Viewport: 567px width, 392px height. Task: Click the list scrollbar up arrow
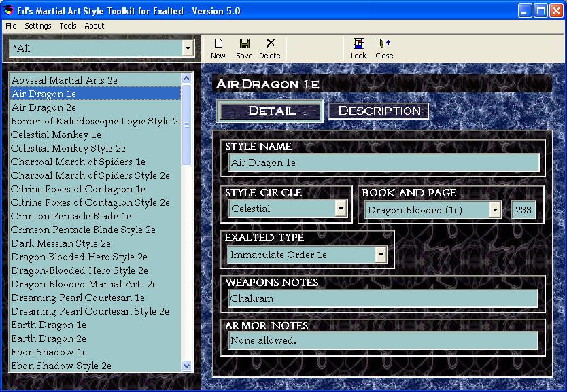186,78
